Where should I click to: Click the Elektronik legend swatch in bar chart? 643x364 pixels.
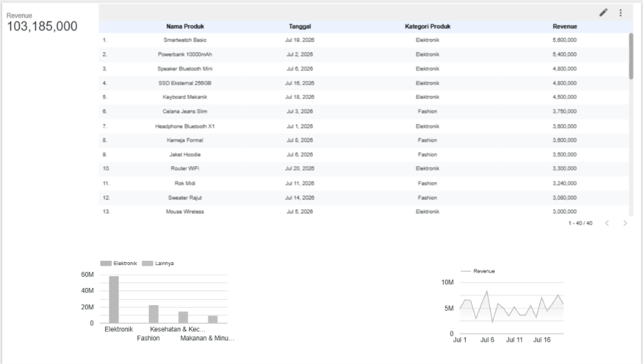[106, 263]
